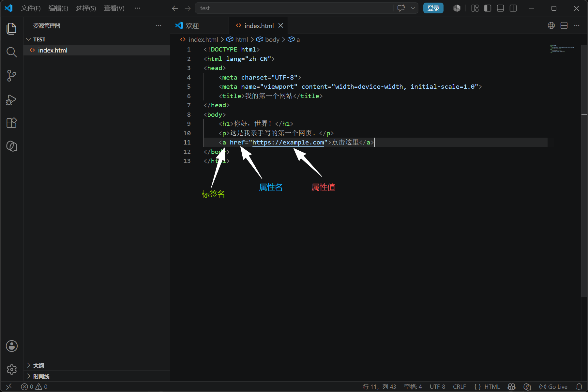The height and width of the screenshot is (392, 588).
Task: Open Run and Debug view
Action: click(x=12, y=99)
